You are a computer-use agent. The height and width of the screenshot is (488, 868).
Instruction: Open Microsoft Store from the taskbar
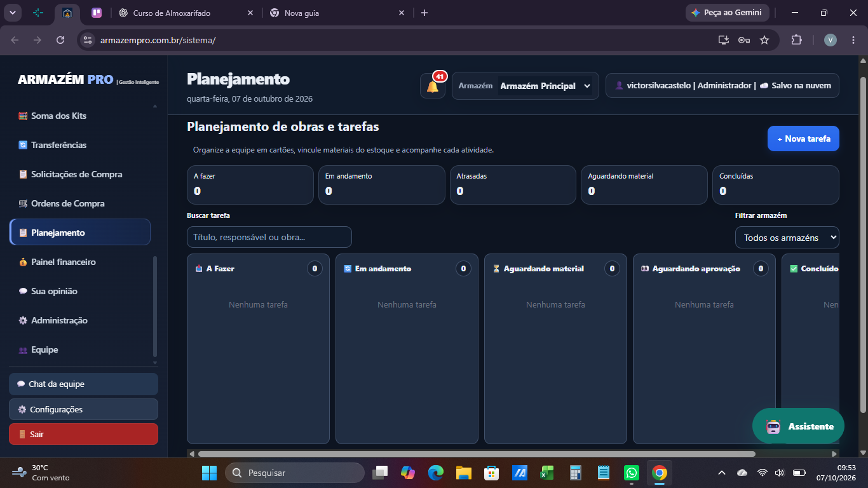coord(491,473)
